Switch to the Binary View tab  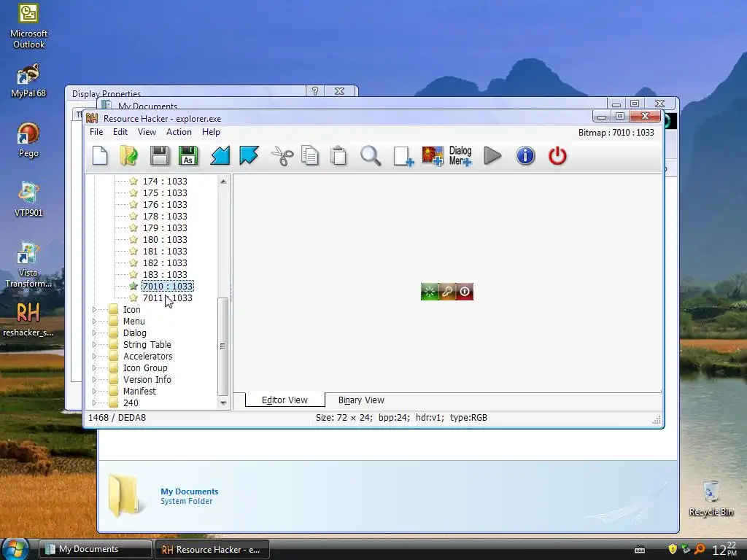click(361, 400)
